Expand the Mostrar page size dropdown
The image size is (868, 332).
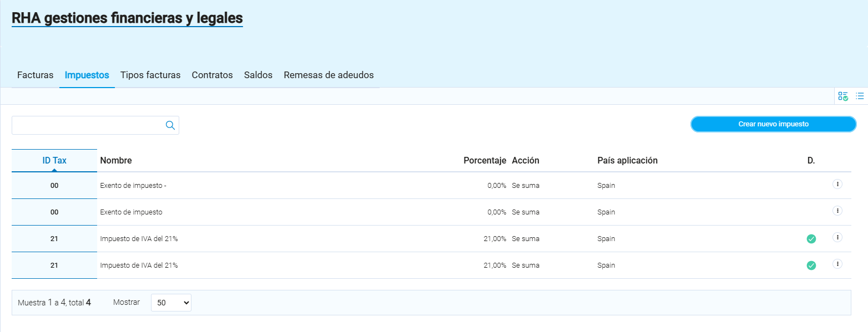click(171, 303)
